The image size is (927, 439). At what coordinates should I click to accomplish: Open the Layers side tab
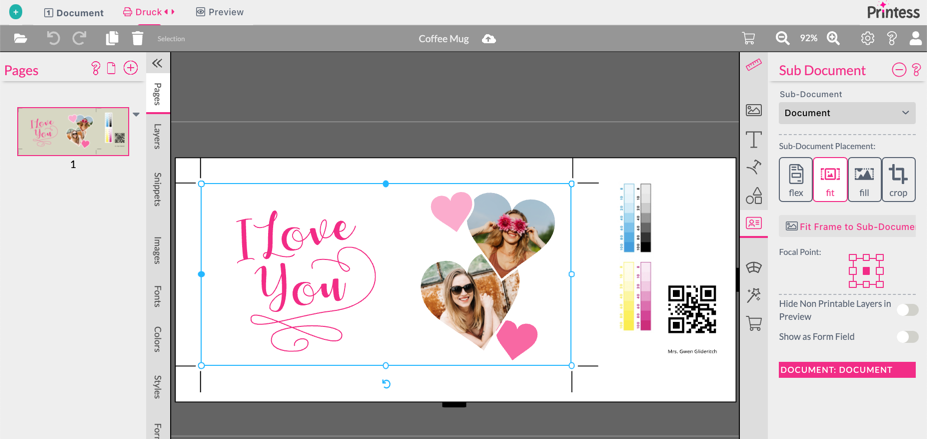coord(157,136)
